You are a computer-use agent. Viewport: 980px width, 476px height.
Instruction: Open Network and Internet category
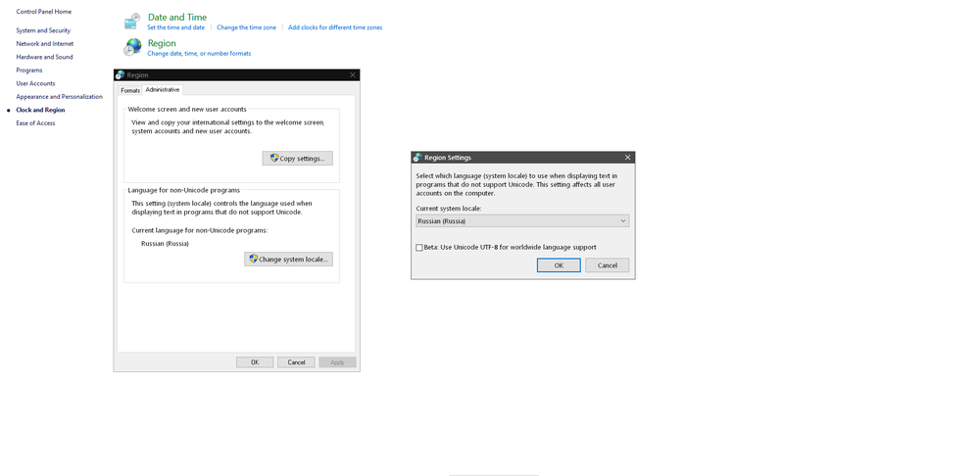point(44,44)
